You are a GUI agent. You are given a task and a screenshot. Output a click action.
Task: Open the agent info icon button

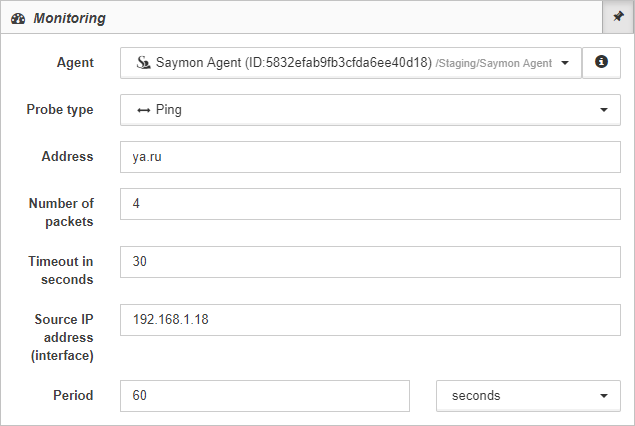pos(601,63)
